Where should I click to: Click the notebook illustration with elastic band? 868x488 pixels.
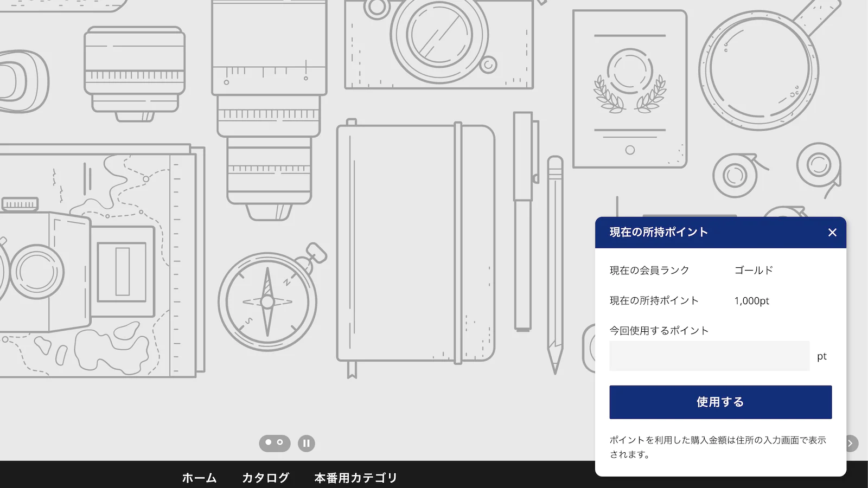tap(415, 244)
